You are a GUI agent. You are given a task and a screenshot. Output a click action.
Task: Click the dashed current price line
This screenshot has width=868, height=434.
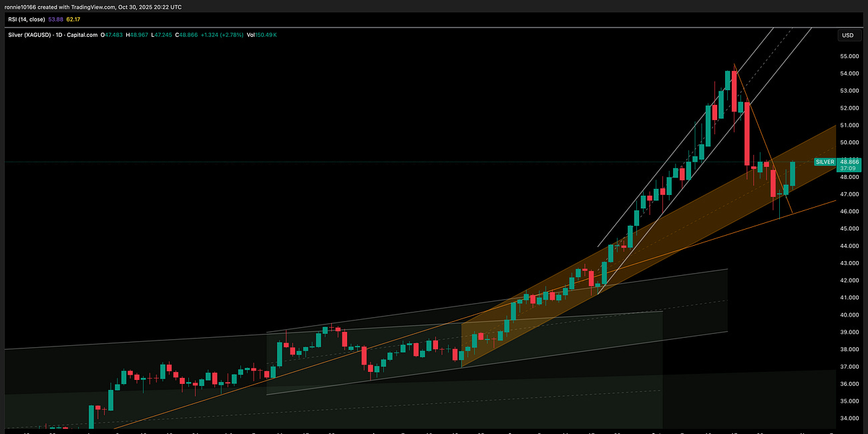(x=401, y=162)
